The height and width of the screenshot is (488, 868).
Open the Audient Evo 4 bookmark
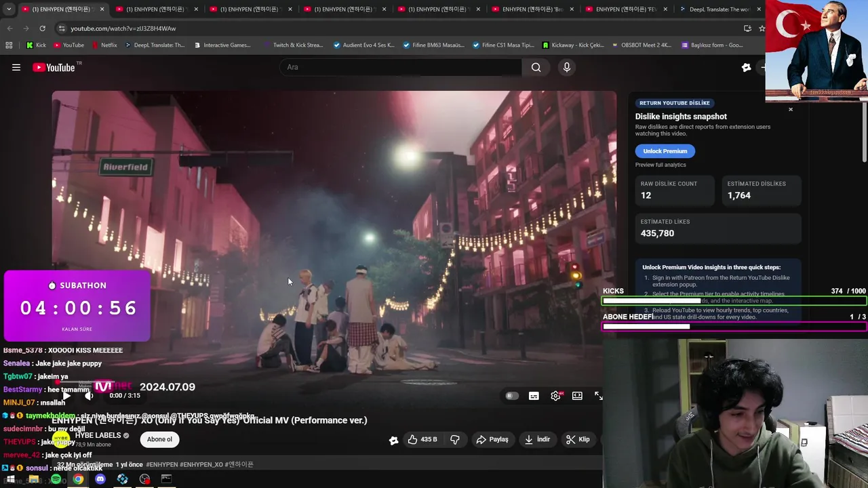tap(364, 45)
